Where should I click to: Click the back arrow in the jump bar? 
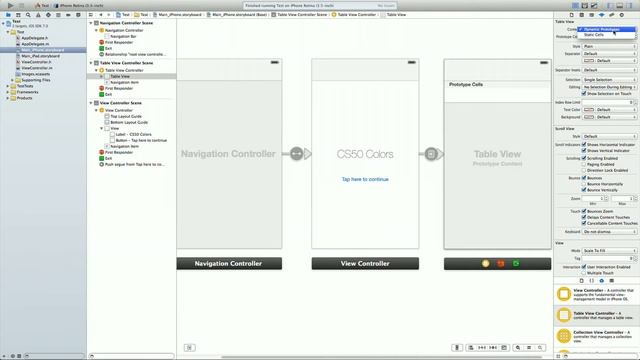(x=100, y=15)
